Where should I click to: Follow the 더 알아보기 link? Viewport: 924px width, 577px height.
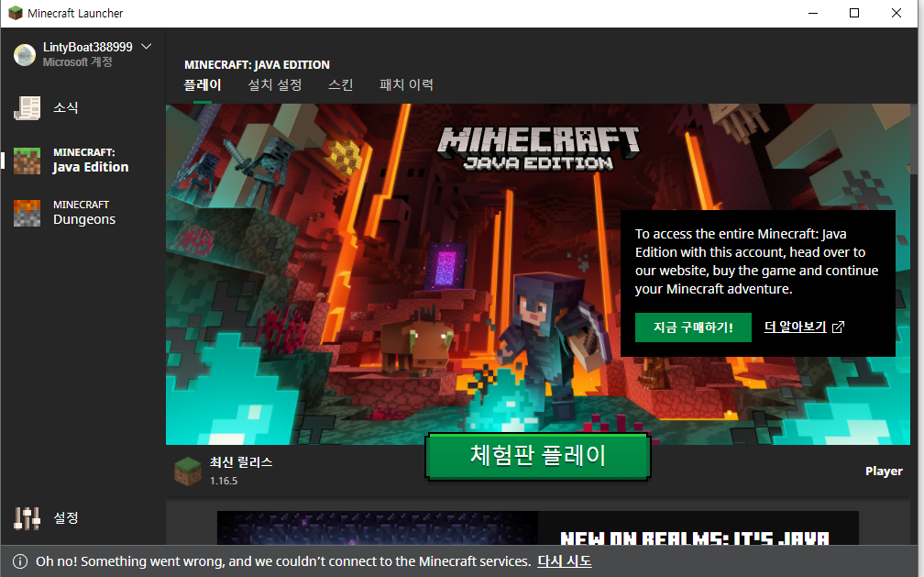pos(796,327)
